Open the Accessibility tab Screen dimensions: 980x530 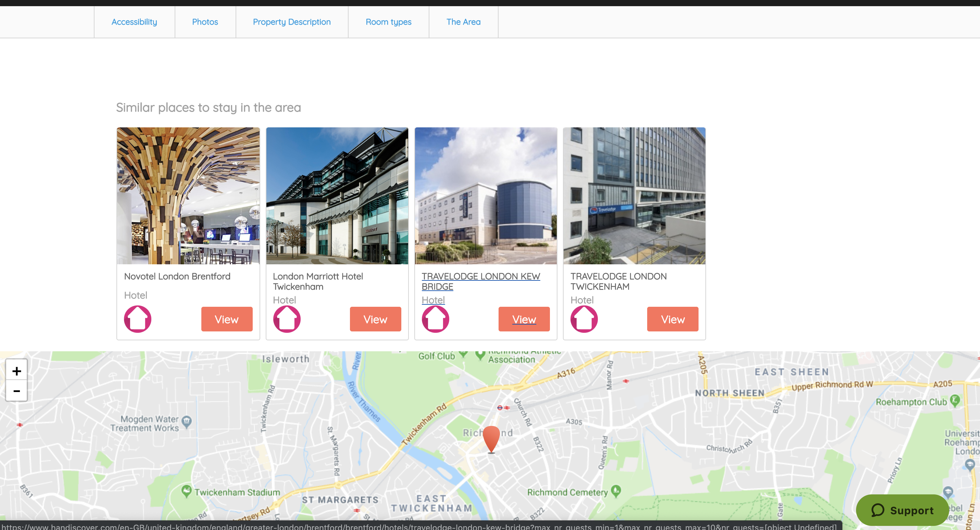click(134, 22)
